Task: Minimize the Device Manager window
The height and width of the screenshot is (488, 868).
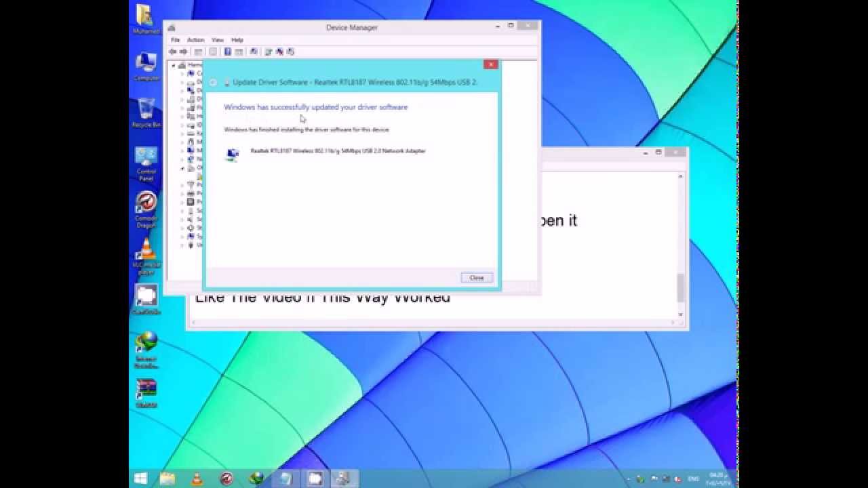Action: [498, 27]
